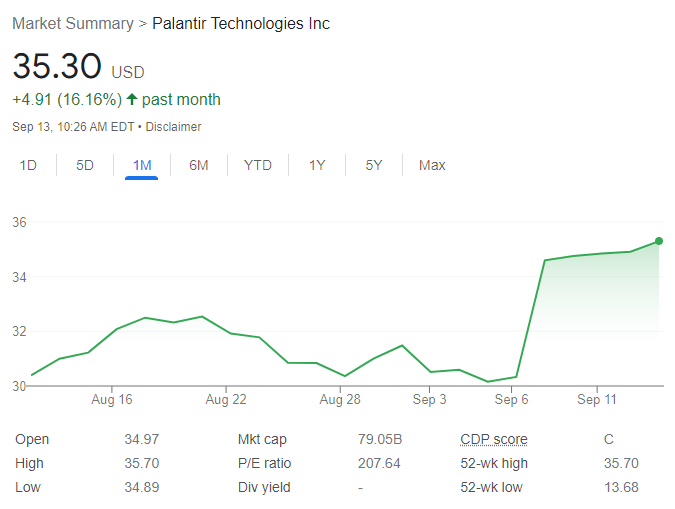This screenshot has width=675, height=509.
Task: Click the Sep 11 axis date label
Action: pyautogui.click(x=597, y=400)
